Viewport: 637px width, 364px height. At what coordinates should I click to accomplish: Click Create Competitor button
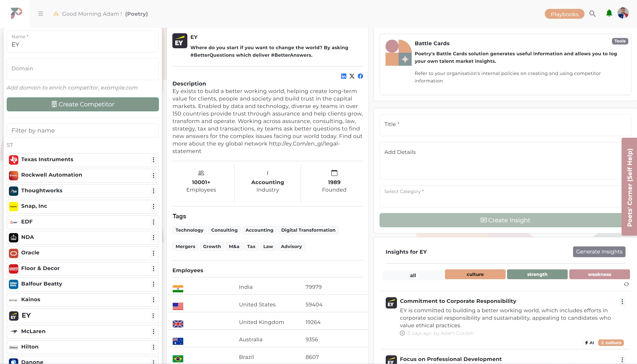pos(83,104)
